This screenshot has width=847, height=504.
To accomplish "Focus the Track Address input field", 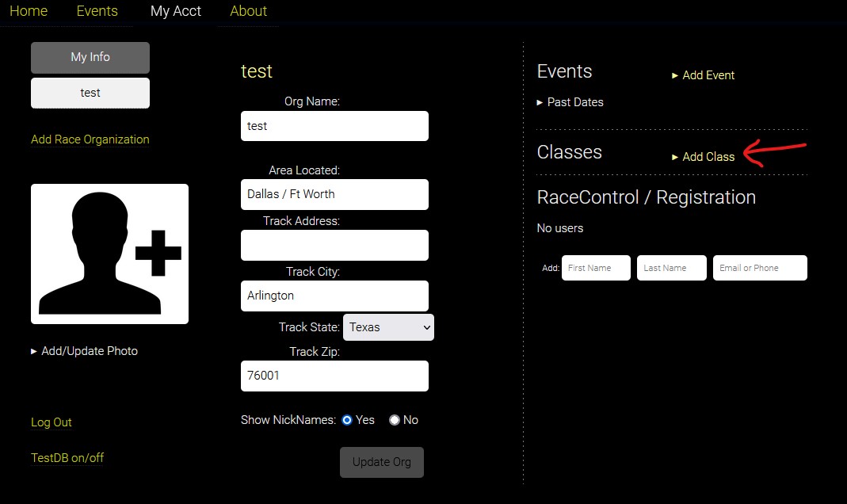I will click(334, 245).
